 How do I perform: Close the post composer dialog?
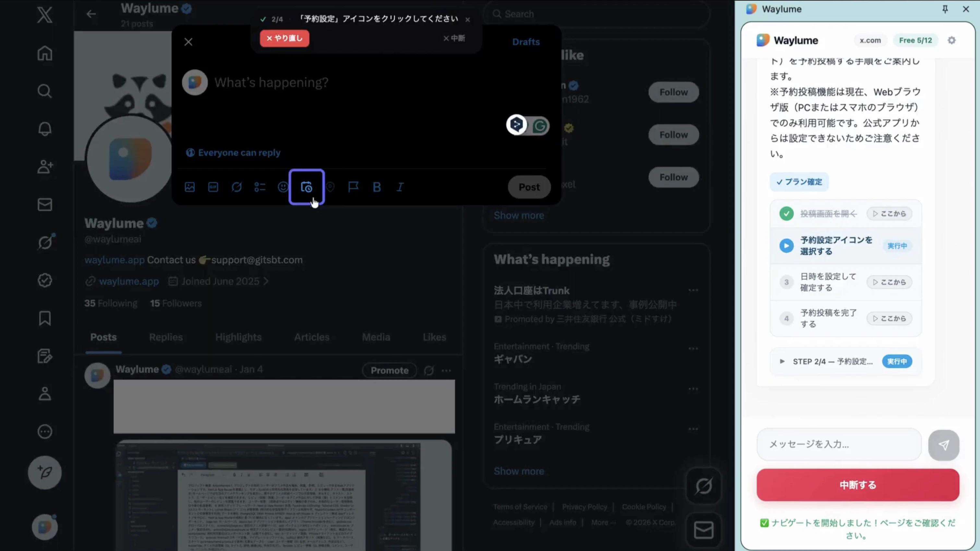point(188,42)
